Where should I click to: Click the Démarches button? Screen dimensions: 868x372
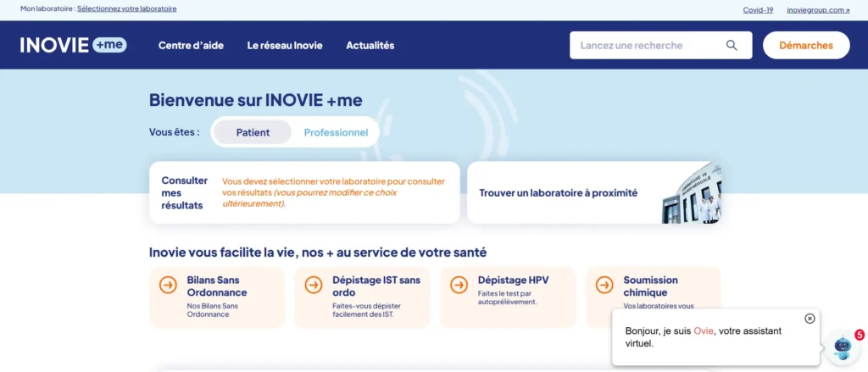click(806, 46)
